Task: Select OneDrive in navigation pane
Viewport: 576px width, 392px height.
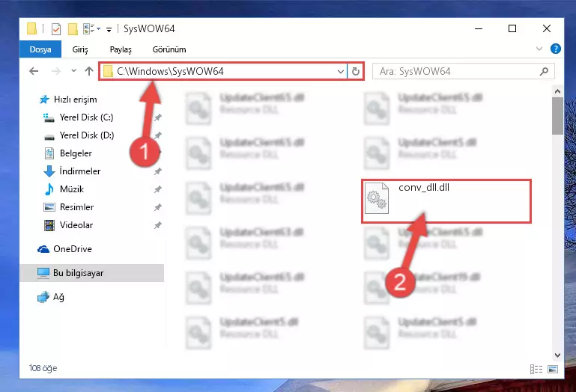Action: pos(73,249)
